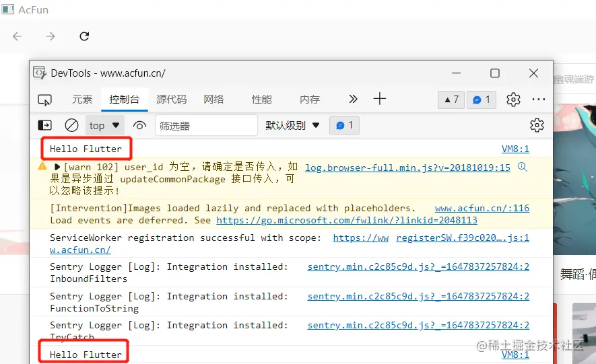The image size is (596, 364).
Task: Select the last Hello Flutter log text
Action: (x=86, y=355)
